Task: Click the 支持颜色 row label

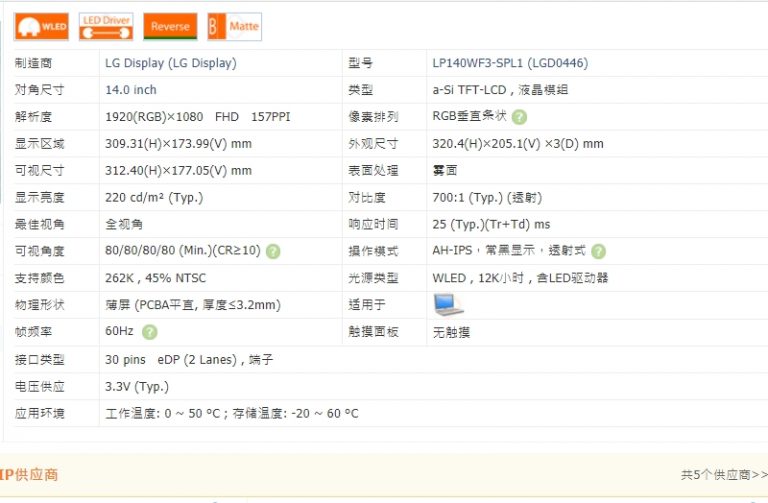Action: coord(40,278)
